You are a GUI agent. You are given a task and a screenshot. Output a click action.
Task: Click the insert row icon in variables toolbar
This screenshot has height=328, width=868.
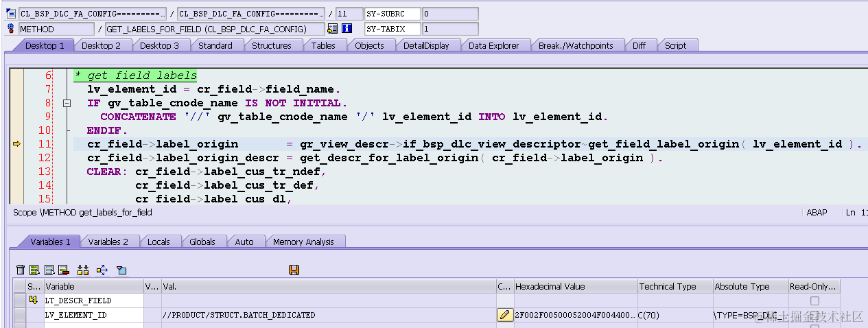point(36,270)
